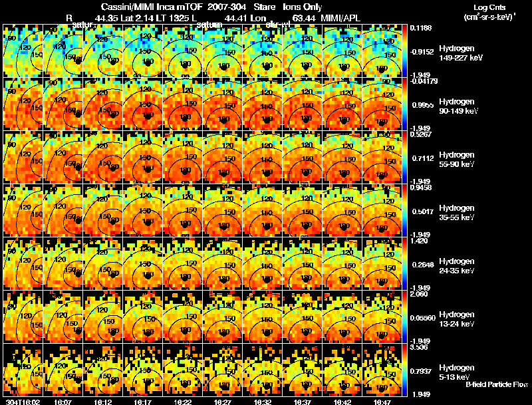The height and width of the screenshot is (405, 532).
Task: Click the '2.060' scale maximum value
Action: point(419,294)
